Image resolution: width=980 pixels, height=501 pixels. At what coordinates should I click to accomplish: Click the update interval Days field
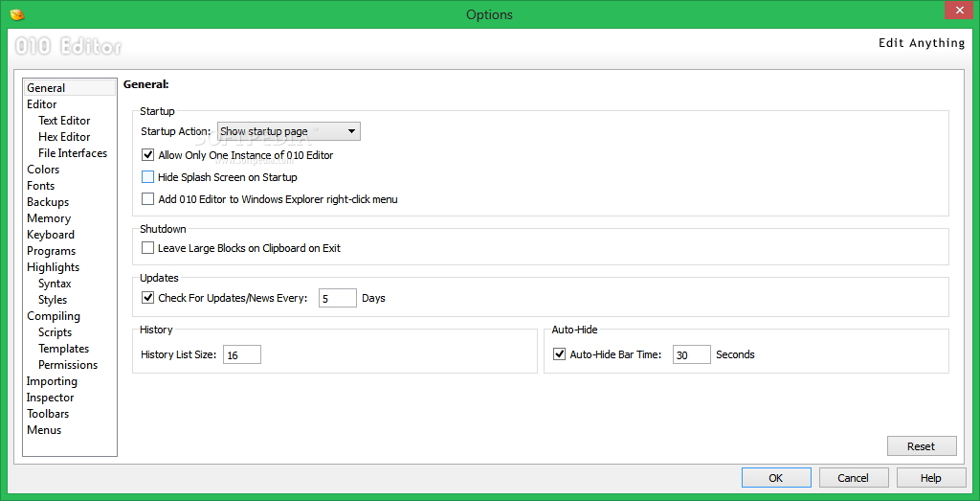pyautogui.click(x=338, y=298)
